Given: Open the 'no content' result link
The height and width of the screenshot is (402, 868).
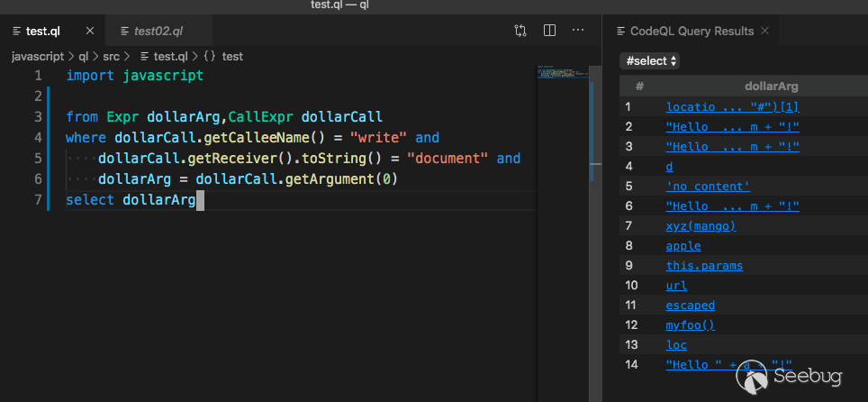Looking at the screenshot, I should (708, 187).
